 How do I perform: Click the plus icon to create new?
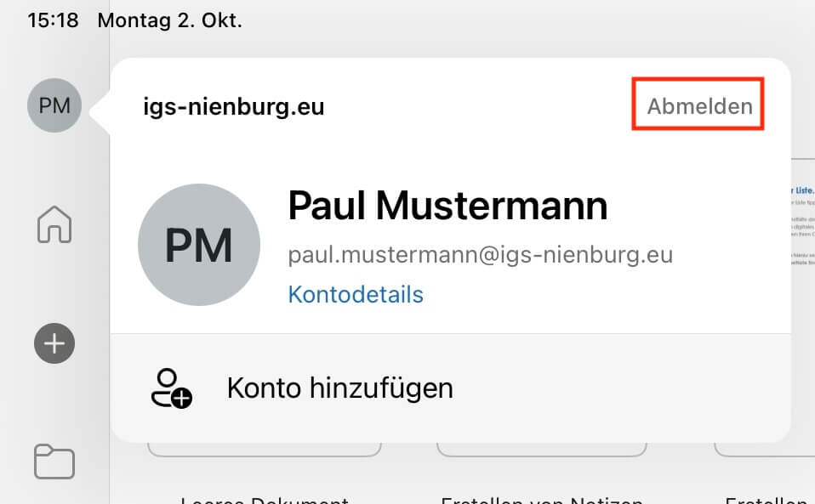54,343
